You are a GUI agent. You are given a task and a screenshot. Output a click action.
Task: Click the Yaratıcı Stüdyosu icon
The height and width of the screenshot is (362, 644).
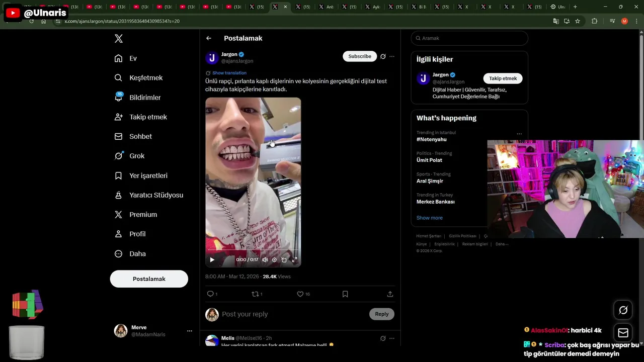(118, 195)
